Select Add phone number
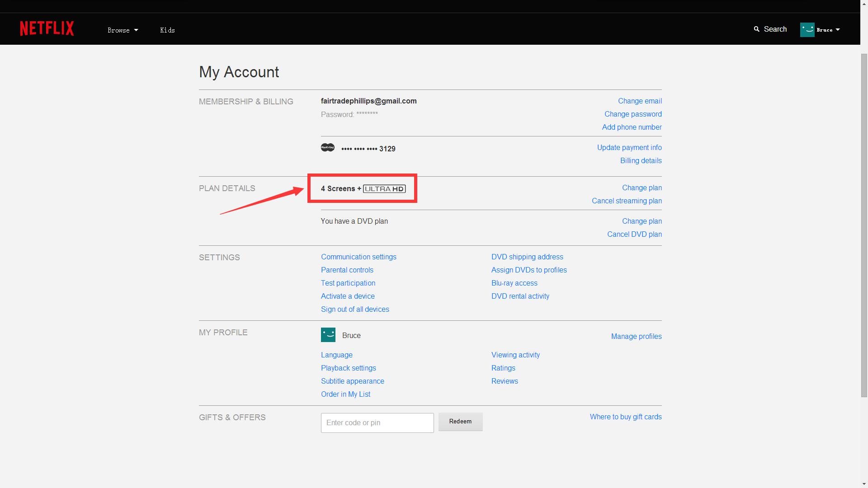 (632, 127)
